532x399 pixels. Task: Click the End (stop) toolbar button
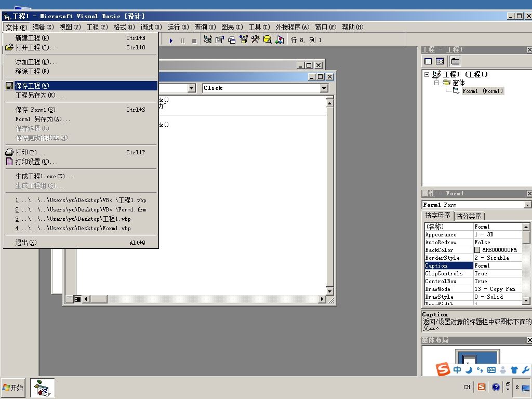click(x=194, y=41)
